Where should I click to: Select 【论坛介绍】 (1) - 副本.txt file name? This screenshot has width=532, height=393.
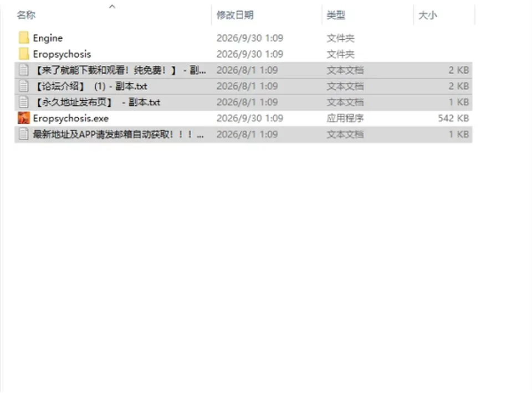coord(91,86)
